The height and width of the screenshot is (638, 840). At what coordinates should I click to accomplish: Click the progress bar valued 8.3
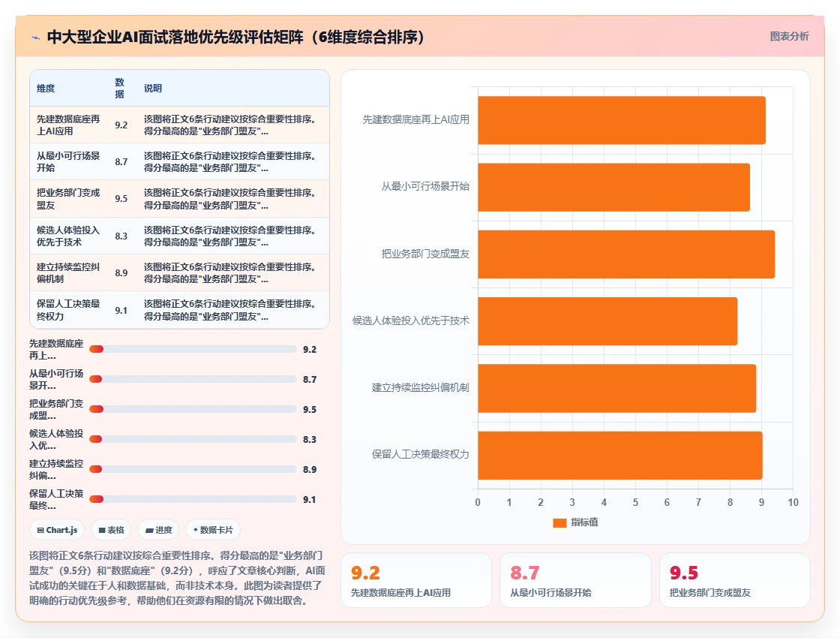193,439
